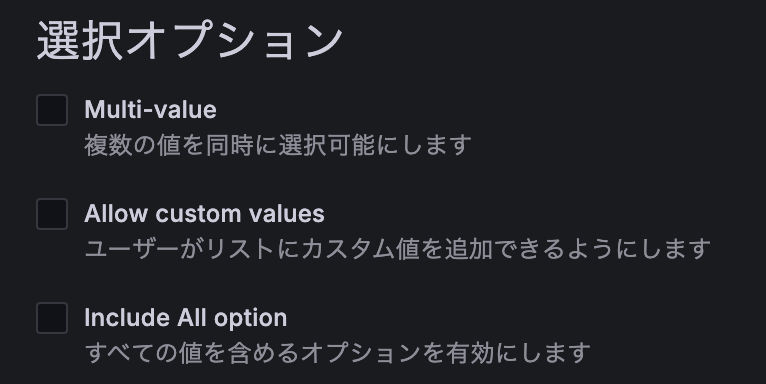Check the Include All option box

[52, 318]
